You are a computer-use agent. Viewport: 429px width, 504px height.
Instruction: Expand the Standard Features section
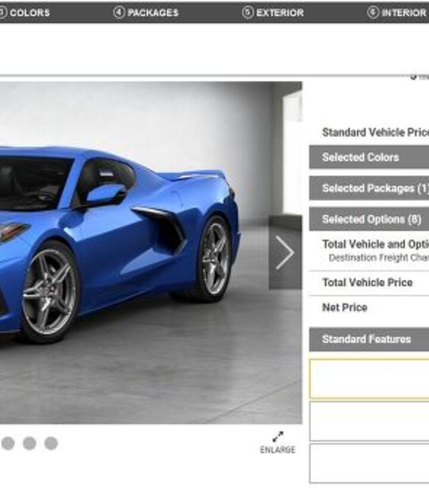click(369, 339)
